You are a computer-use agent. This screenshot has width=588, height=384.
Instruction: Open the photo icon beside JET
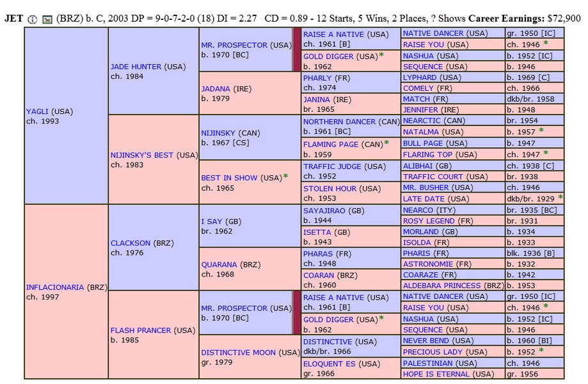47,19
